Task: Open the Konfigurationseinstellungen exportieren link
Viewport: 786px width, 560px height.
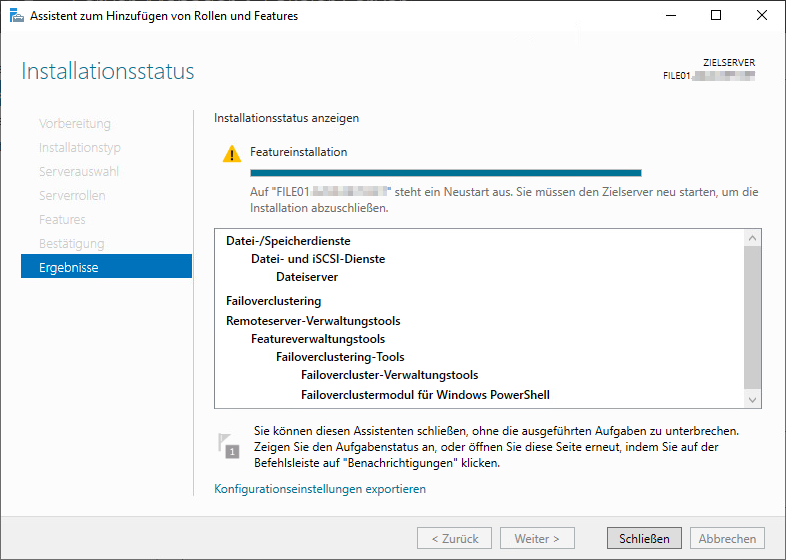Action: pos(320,489)
